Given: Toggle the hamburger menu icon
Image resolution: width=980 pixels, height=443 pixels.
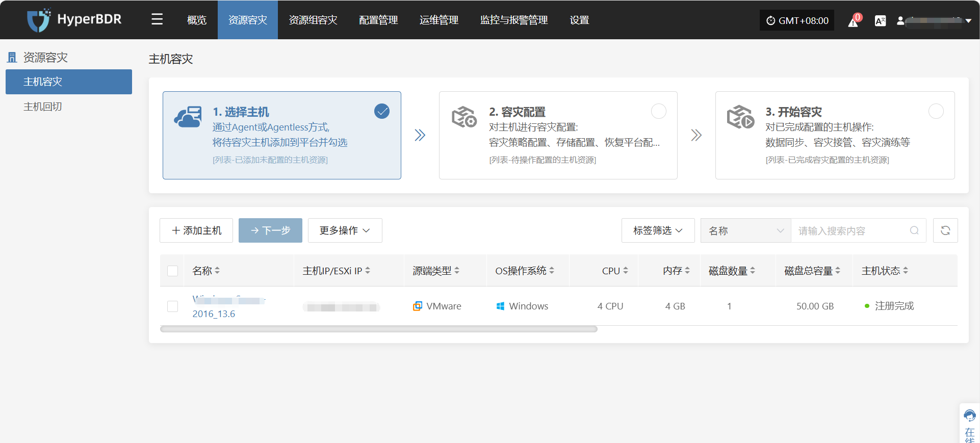Looking at the screenshot, I should pos(157,19).
